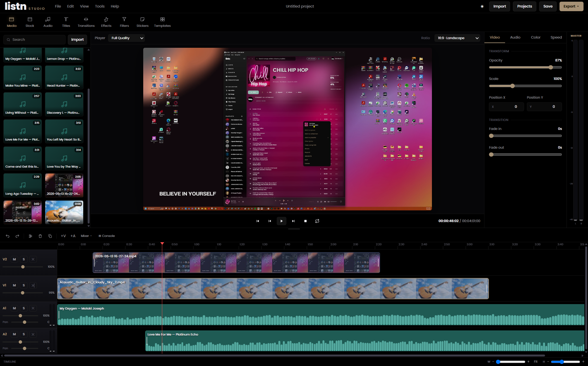The width and height of the screenshot is (588, 366).
Task: Adjust the Fade out slider
Action: pyautogui.click(x=525, y=155)
